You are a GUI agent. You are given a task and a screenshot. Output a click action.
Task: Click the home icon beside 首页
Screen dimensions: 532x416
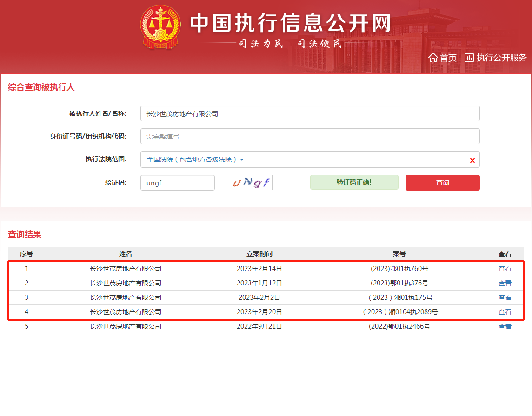[433, 58]
